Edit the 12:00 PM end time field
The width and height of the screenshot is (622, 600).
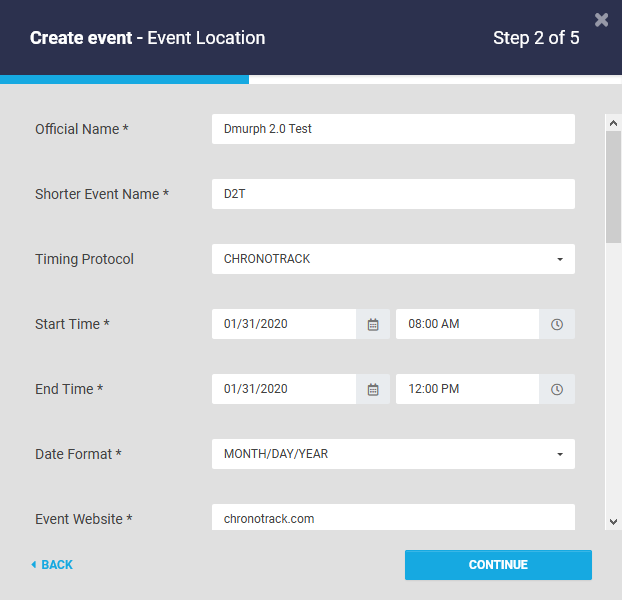(467, 389)
